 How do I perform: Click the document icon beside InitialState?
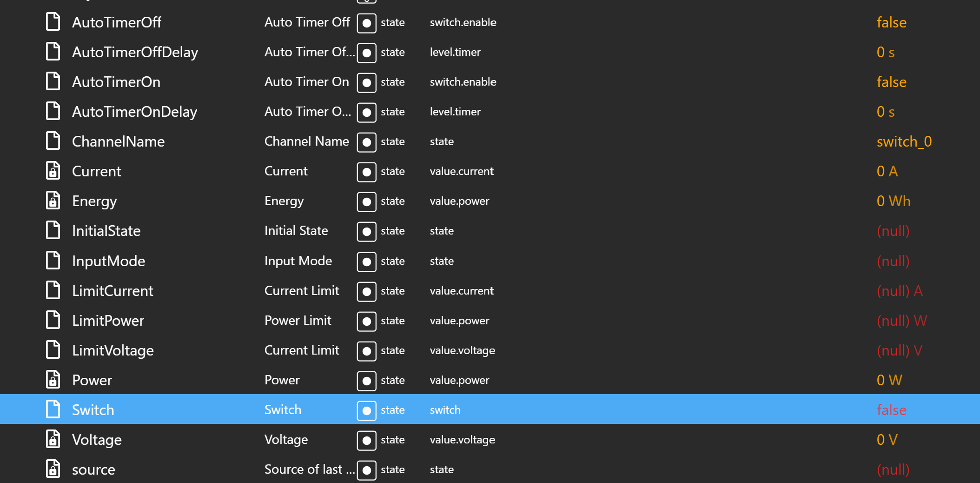coord(53,230)
